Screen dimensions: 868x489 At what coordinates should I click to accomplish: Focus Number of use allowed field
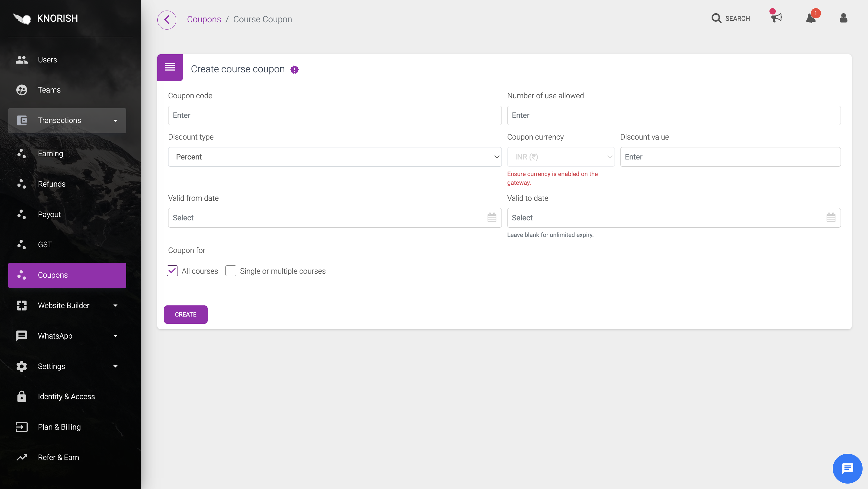(674, 115)
